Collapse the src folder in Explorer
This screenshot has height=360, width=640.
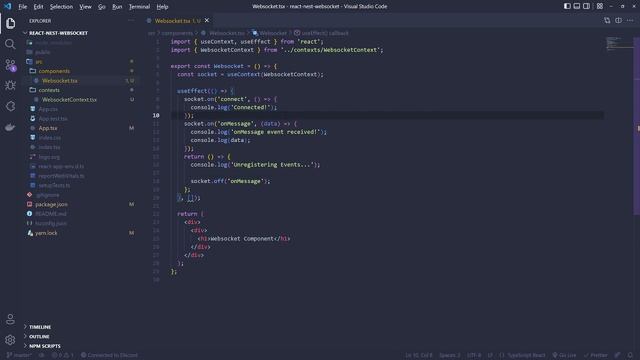pos(38,62)
